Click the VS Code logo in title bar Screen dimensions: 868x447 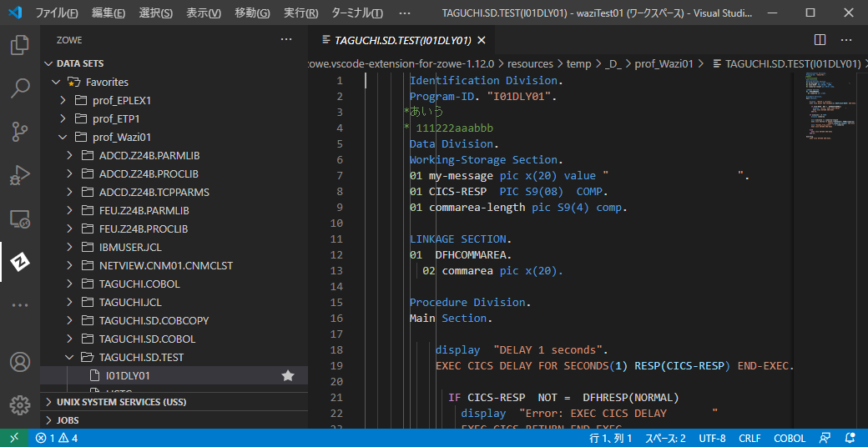(x=15, y=13)
